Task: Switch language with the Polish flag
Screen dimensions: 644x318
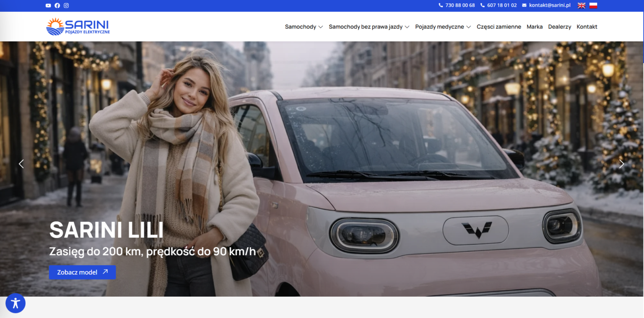Action: pos(593,5)
